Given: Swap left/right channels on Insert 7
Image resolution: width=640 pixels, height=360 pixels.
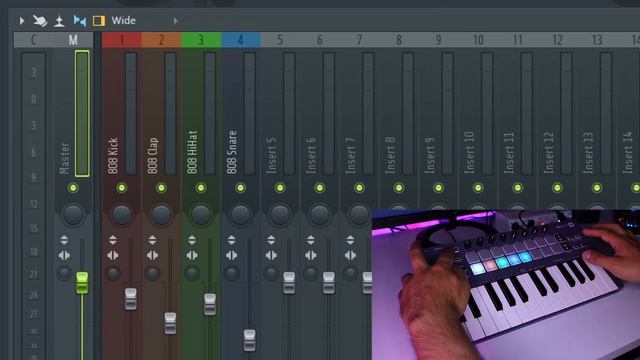Looking at the screenshot, I should tap(350, 256).
